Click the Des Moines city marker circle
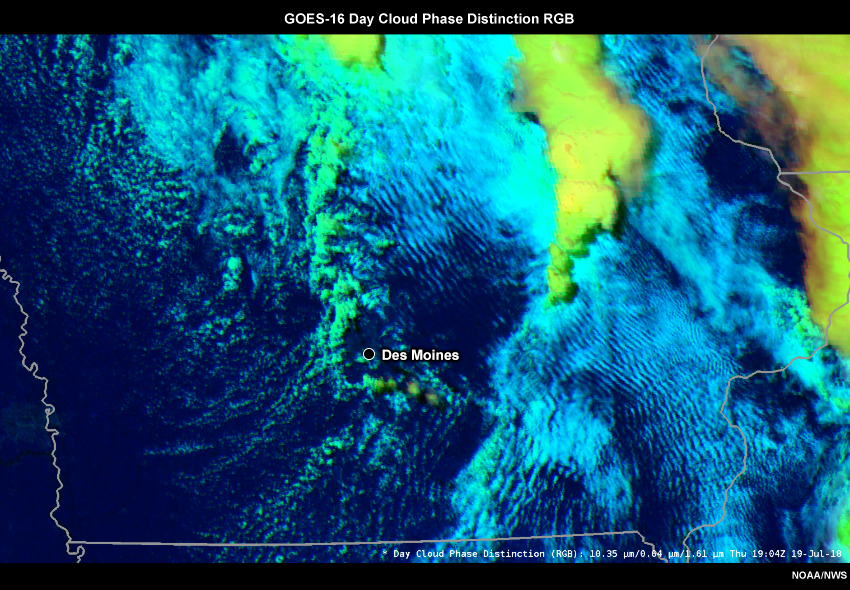 (369, 354)
